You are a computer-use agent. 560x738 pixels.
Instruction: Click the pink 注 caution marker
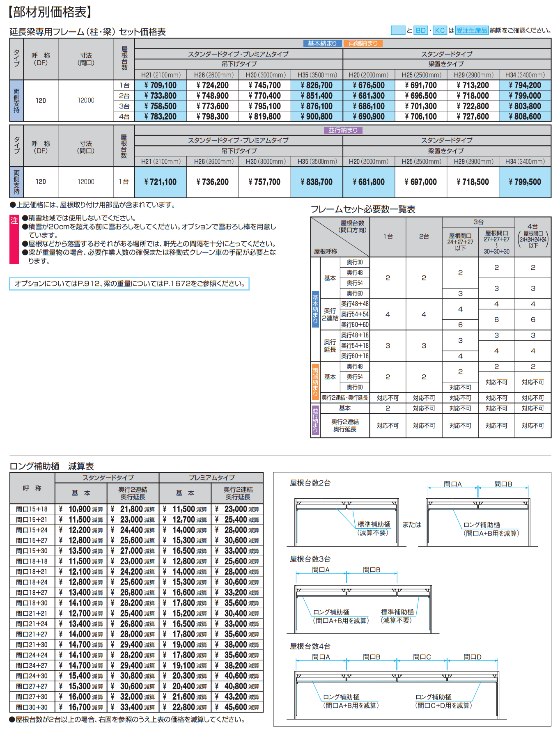tap(14, 221)
